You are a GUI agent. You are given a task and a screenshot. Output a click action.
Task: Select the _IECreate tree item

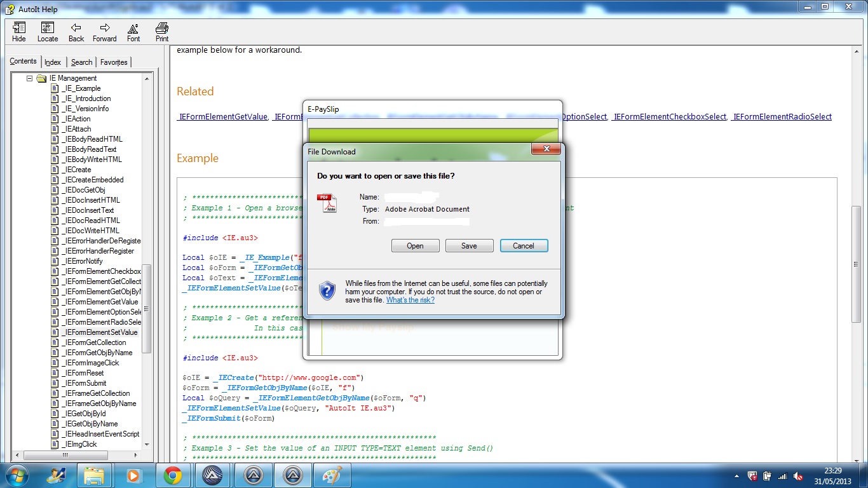pyautogui.click(x=76, y=170)
